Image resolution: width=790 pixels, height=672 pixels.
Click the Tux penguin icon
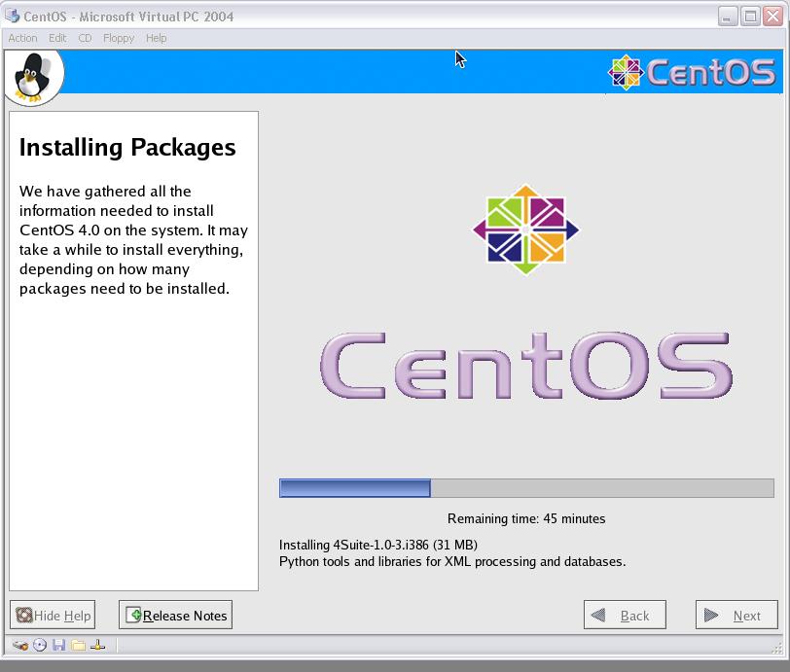(x=33, y=76)
